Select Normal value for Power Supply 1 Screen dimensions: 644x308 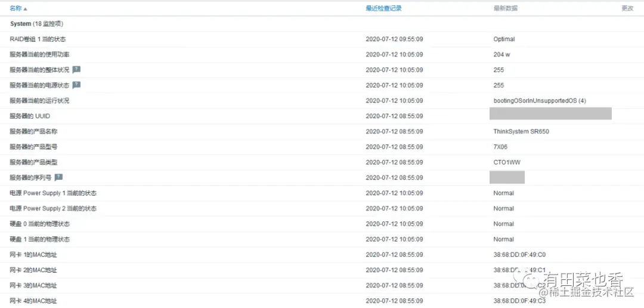(503, 193)
